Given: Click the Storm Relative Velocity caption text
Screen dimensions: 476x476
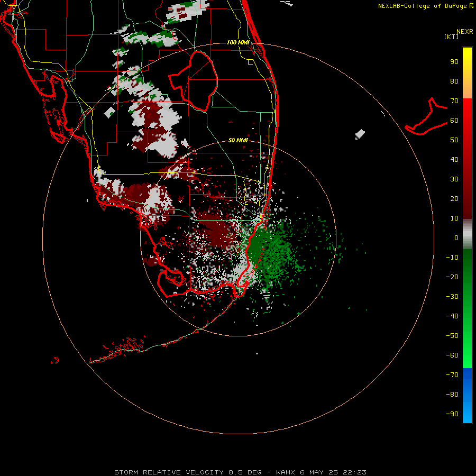Looking at the screenshot, I should pos(240,472).
